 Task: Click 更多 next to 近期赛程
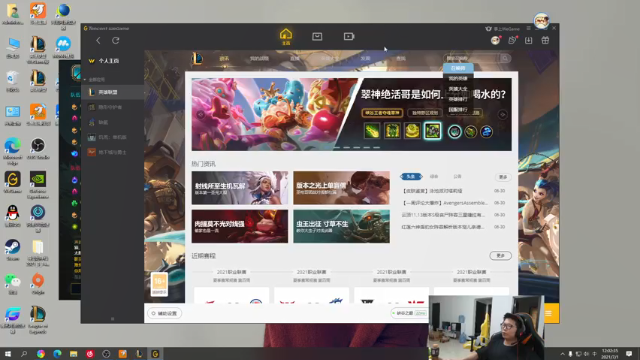[x=500, y=256]
